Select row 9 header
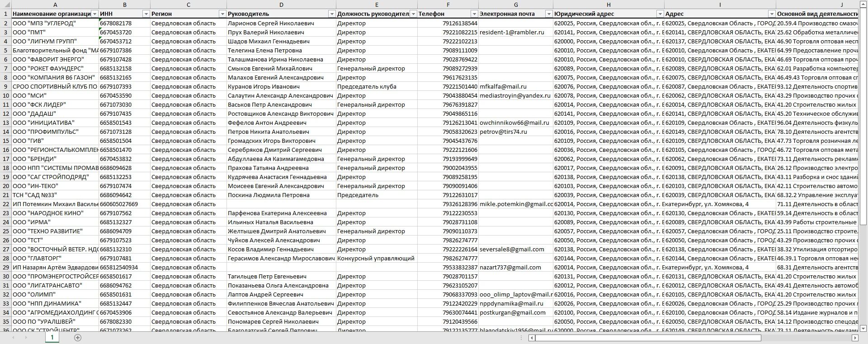 (x=5, y=86)
